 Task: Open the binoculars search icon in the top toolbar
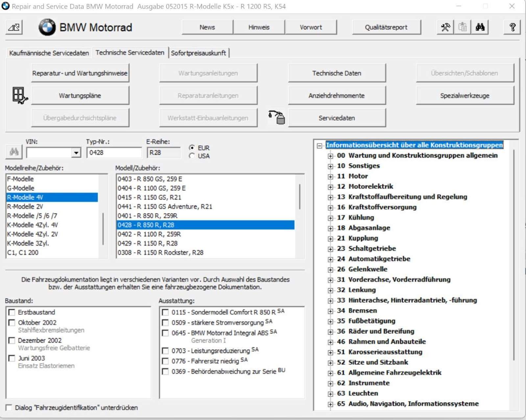480,27
